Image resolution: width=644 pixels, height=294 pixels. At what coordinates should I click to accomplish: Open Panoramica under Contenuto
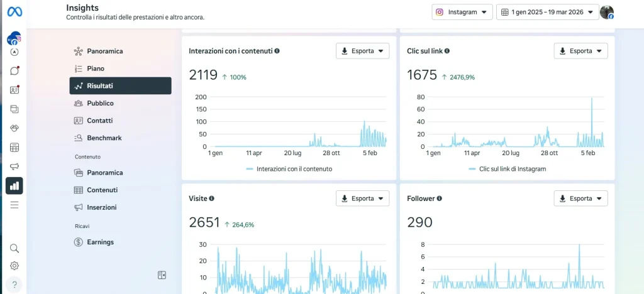pyautogui.click(x=120, y=173)
